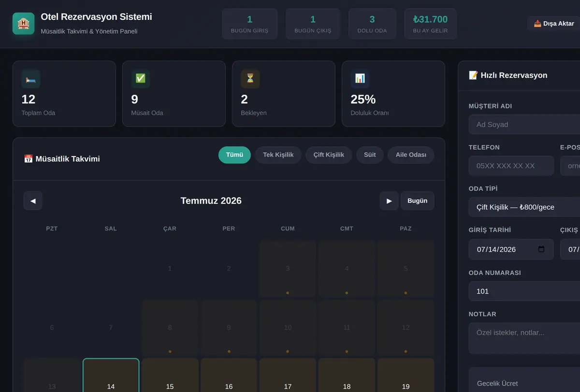This screenshot has width=580, height=392.
Task: Jump to today with Bugün button
Action: point(418,201)
